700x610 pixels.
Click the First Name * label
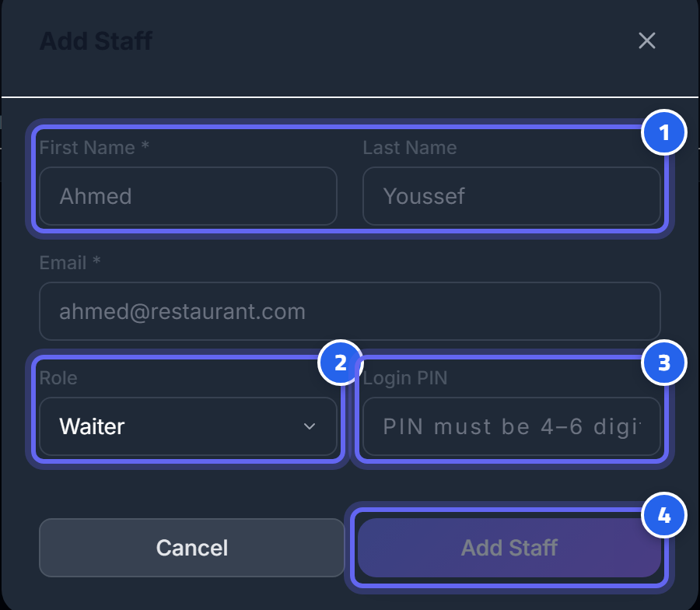click(x=94, y=147)
